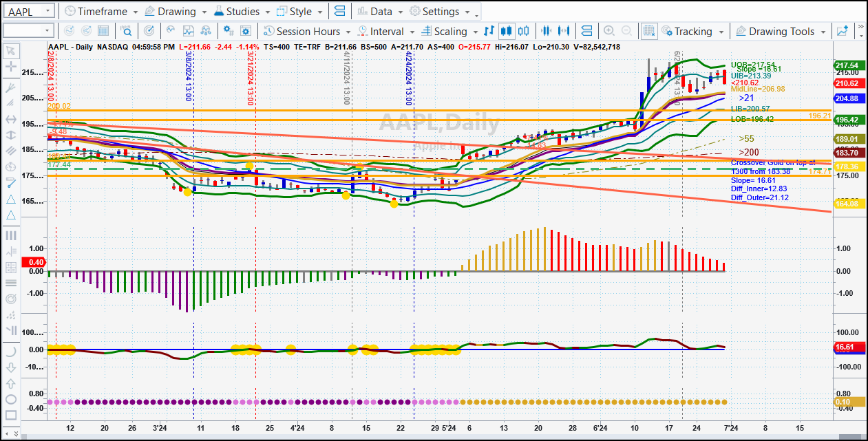
Task: Open the Style menu
Action: [x=299, y=12]
